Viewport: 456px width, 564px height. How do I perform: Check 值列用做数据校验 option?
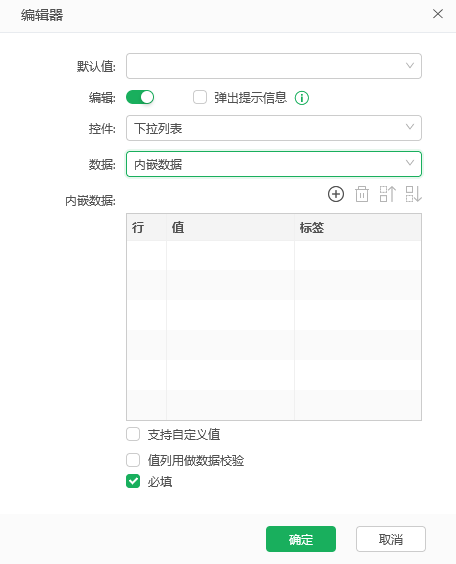click(133, 460)
